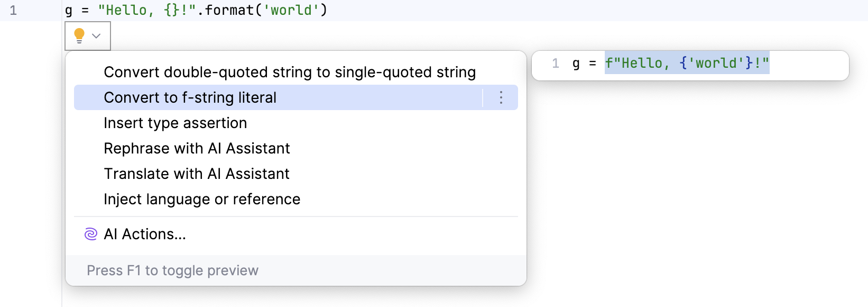
Task: Click line number 1 in editor gutter
Action: [13, 10]
